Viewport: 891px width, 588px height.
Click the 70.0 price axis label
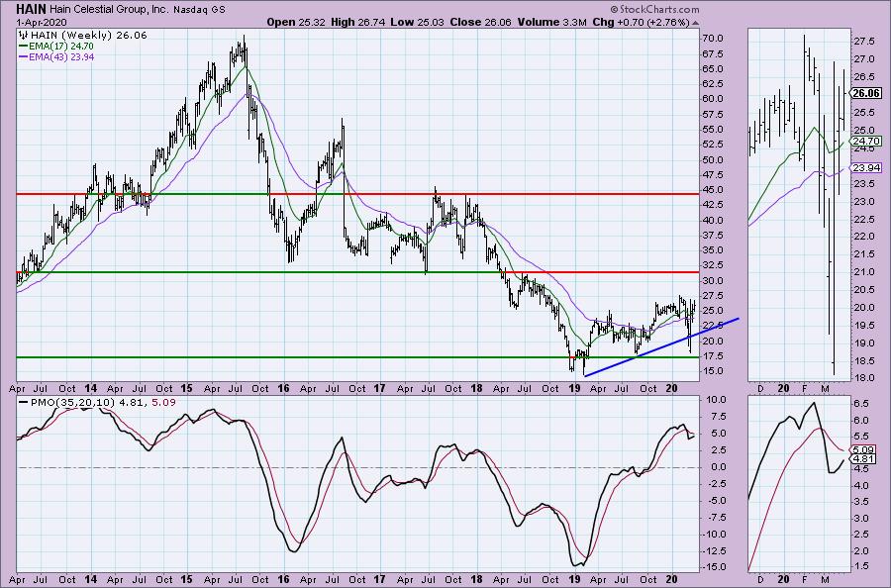coord(712,39)
